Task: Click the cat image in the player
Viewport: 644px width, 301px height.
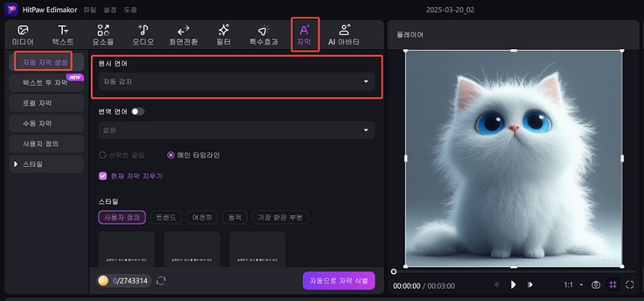Action: (514, 158)
